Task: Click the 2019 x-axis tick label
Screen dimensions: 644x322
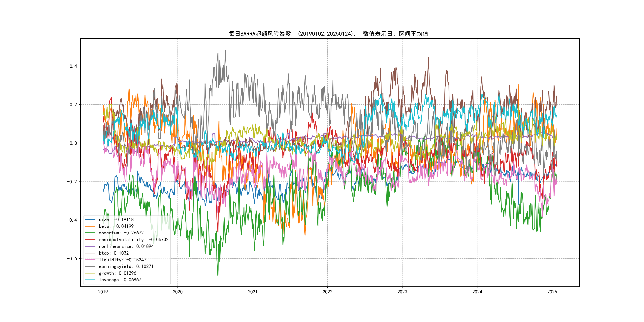Action: click(x=103, y=292)
